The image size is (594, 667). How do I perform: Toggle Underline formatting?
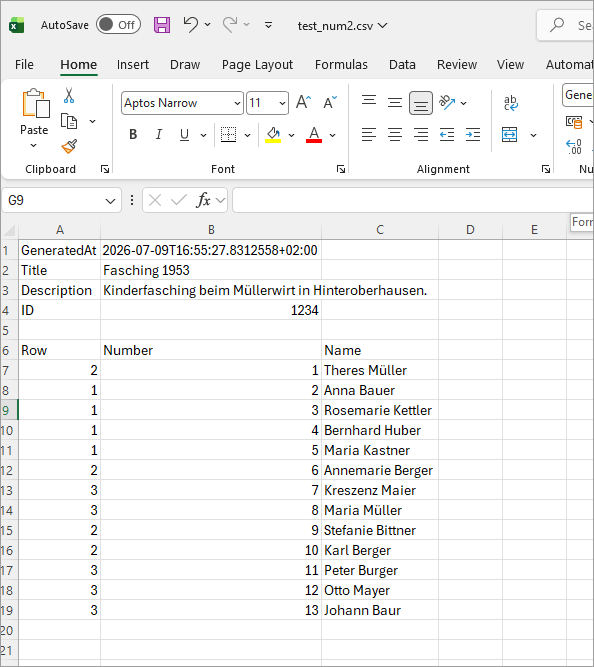point(184,135)
